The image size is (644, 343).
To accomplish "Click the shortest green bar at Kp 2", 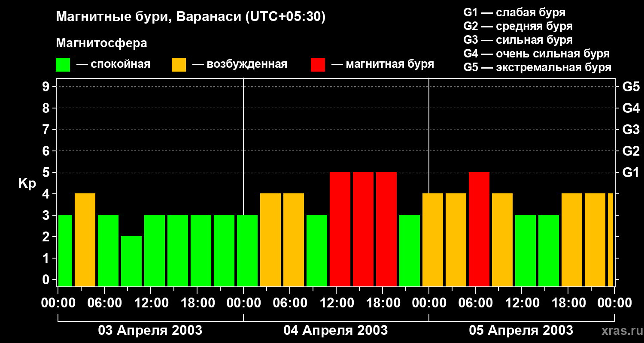I will coord(131,262).
